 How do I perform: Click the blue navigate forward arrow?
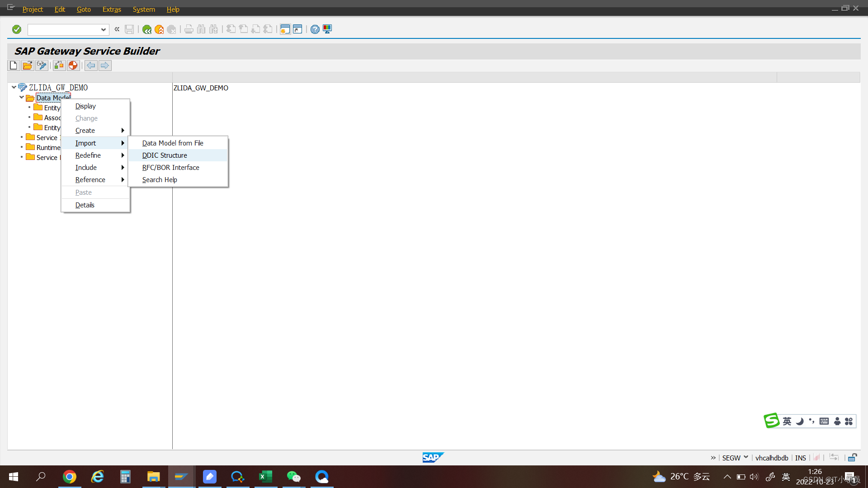105,66
